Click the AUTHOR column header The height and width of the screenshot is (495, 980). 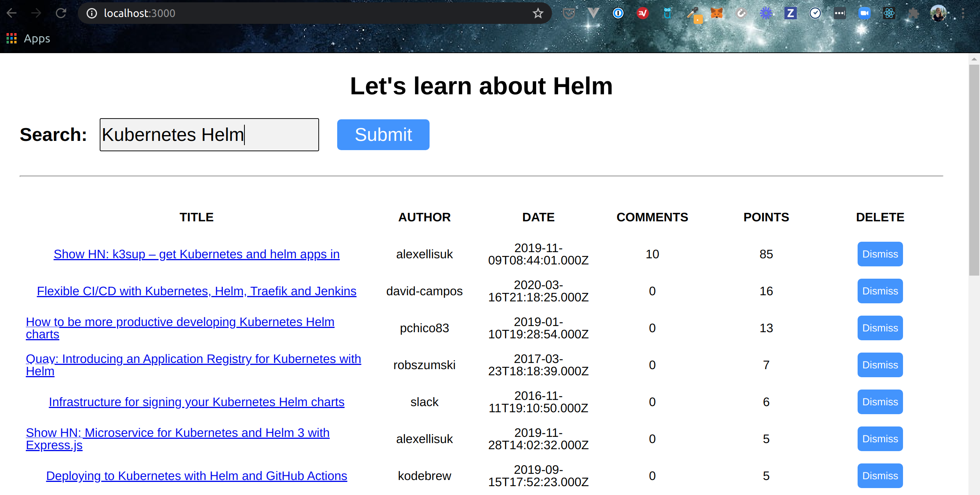(x=424, y=217)
